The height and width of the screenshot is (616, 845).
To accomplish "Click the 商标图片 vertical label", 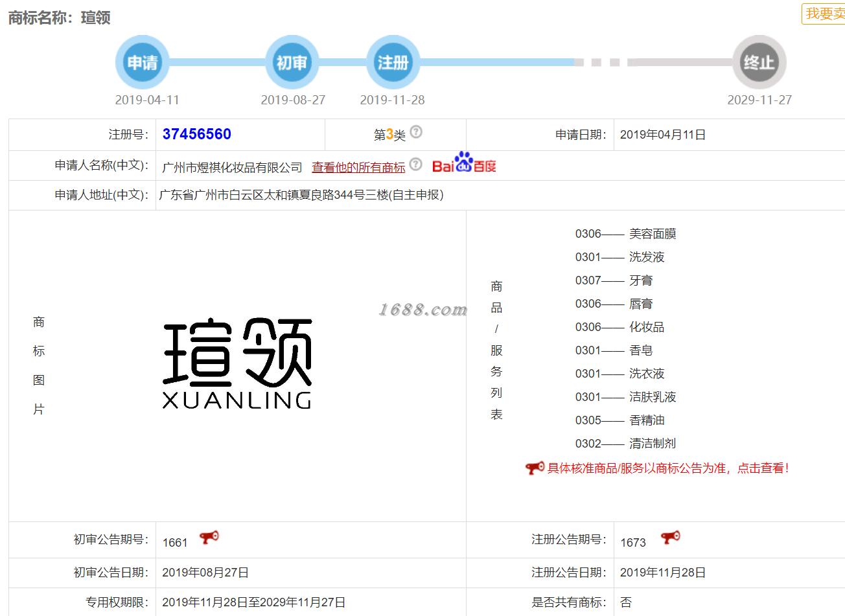I will click(x=39, y=365).
